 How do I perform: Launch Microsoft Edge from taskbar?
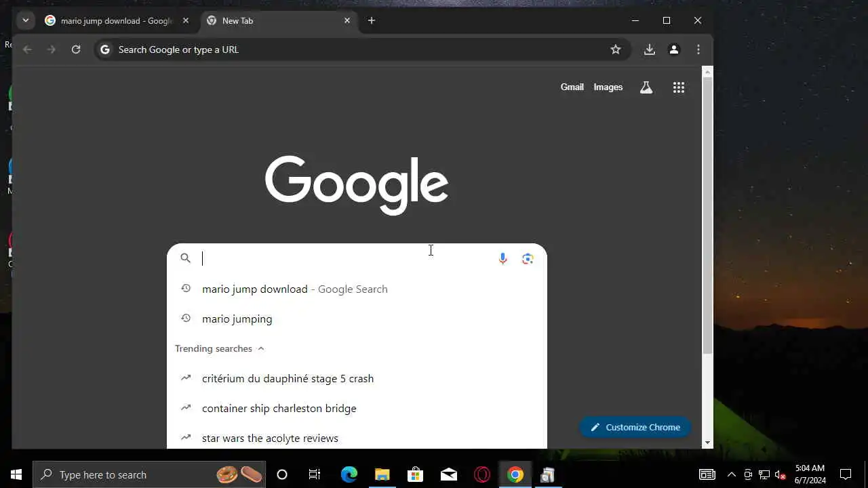coord(349,474)
